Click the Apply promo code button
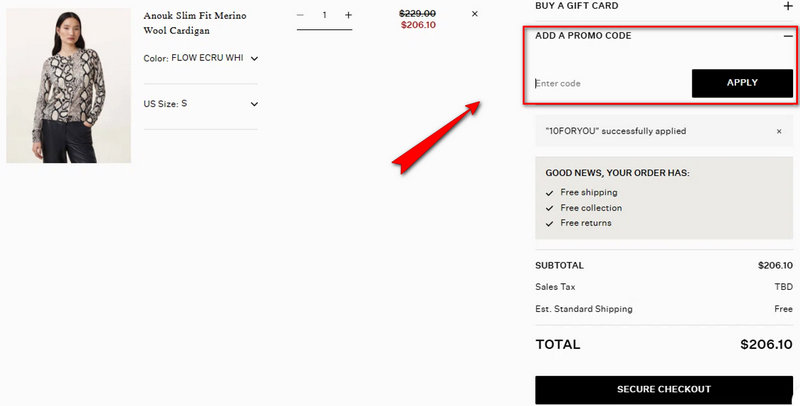 coord(742,83)
